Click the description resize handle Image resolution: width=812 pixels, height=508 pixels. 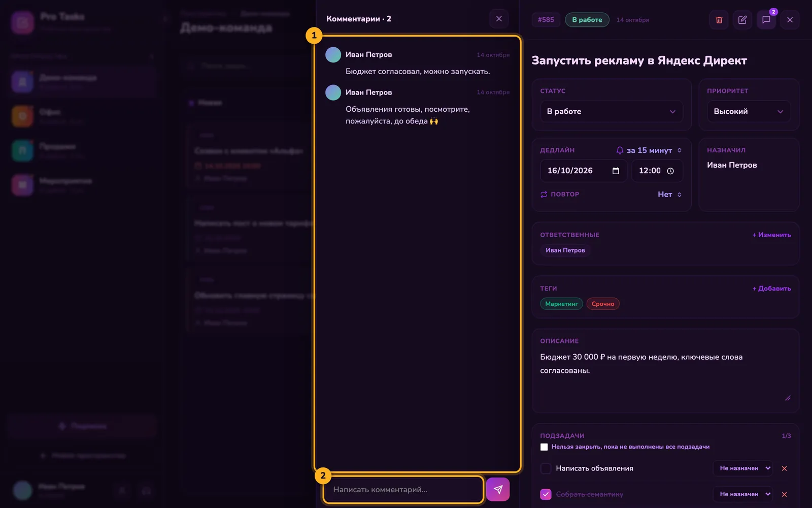point(788,398)
